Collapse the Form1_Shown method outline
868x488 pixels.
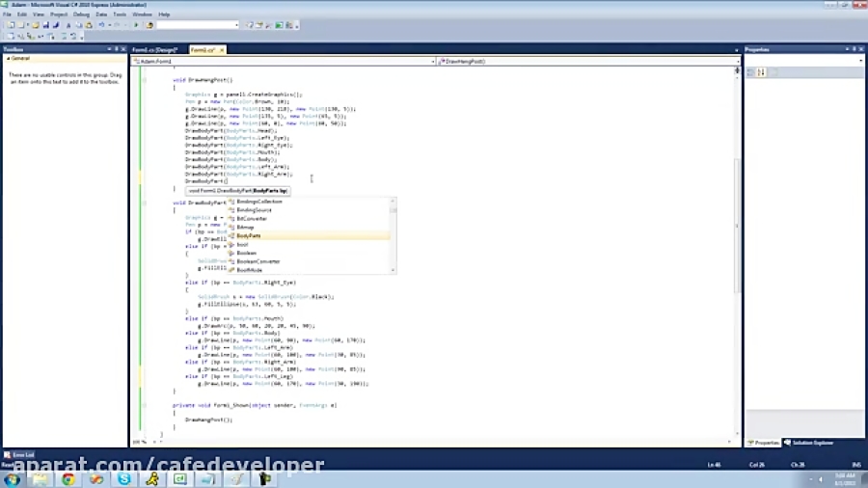coord(145,405)
